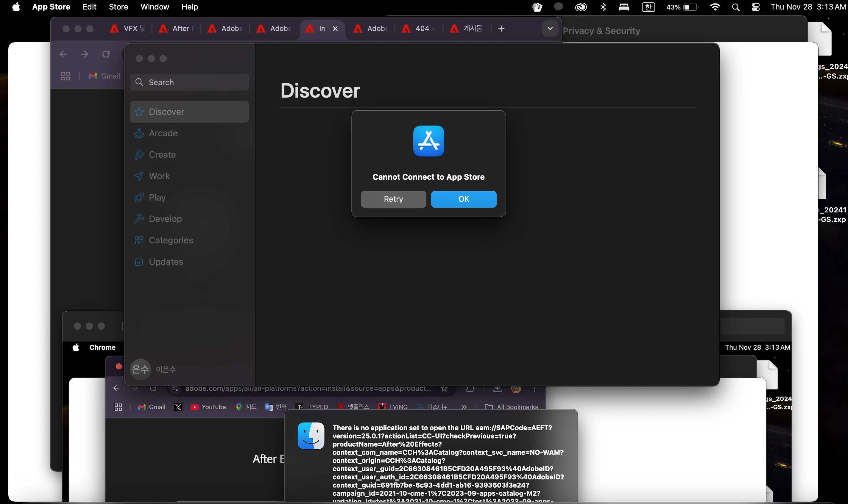The image size is (848, 504).
Task: Go to the Work category
Action: coord(159,176)
